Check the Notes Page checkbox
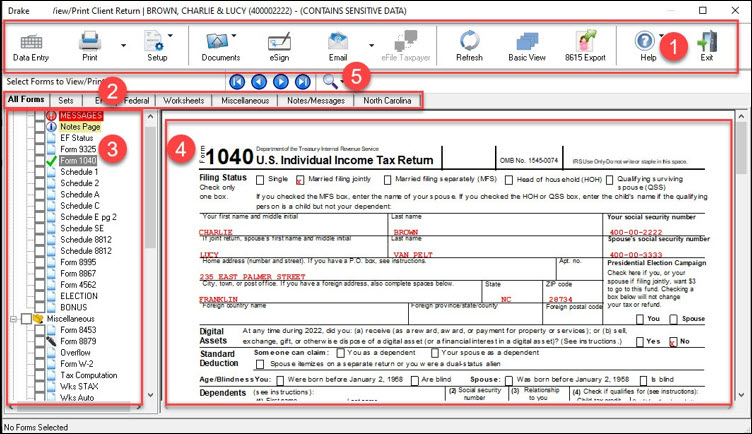This screenshot has width=752, height=434. click(40, 127)
